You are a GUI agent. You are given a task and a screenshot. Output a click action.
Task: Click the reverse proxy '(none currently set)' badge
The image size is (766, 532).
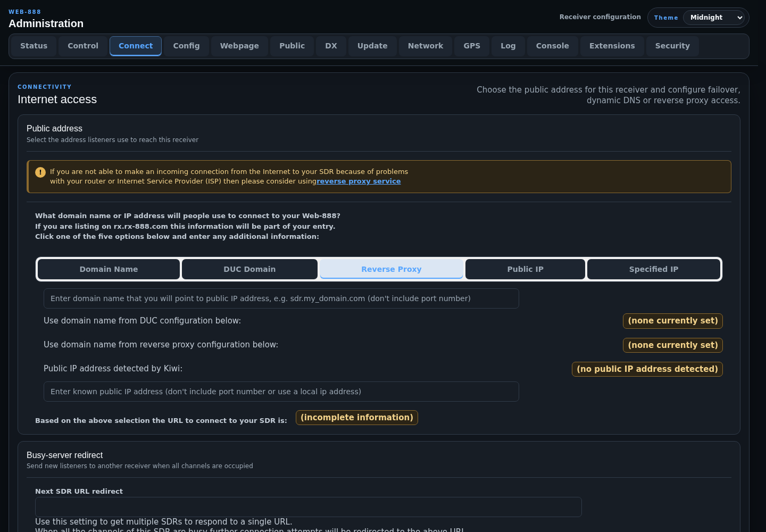673,345
